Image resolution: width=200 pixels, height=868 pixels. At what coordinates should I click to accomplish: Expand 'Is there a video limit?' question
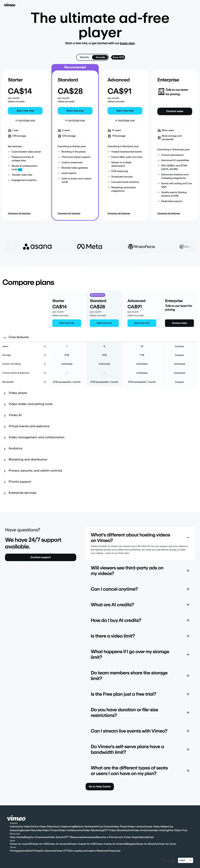(x=188, y=636)
